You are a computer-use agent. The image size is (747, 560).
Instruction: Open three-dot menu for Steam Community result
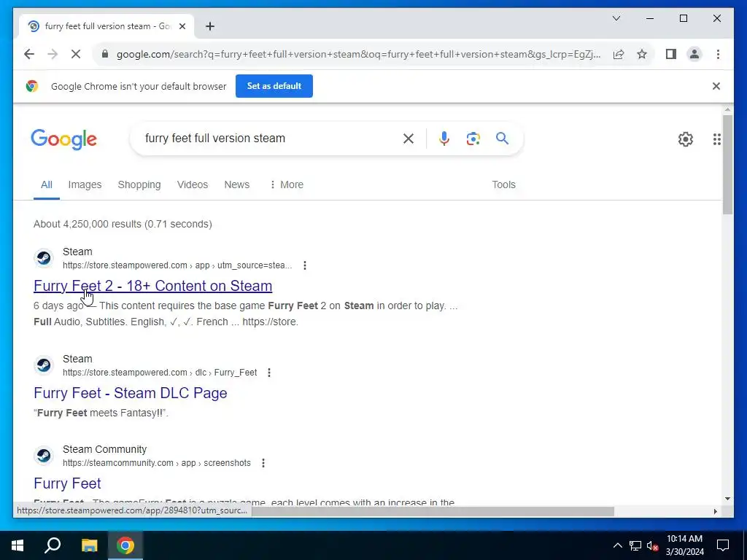point(263,463)
